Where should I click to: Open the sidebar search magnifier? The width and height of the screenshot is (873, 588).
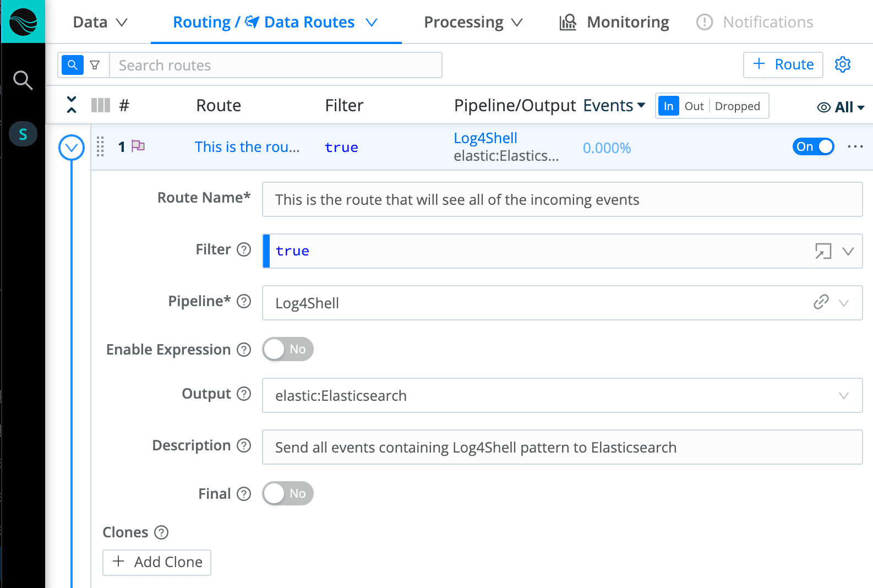pyautogui.click(x=23, y=80)
